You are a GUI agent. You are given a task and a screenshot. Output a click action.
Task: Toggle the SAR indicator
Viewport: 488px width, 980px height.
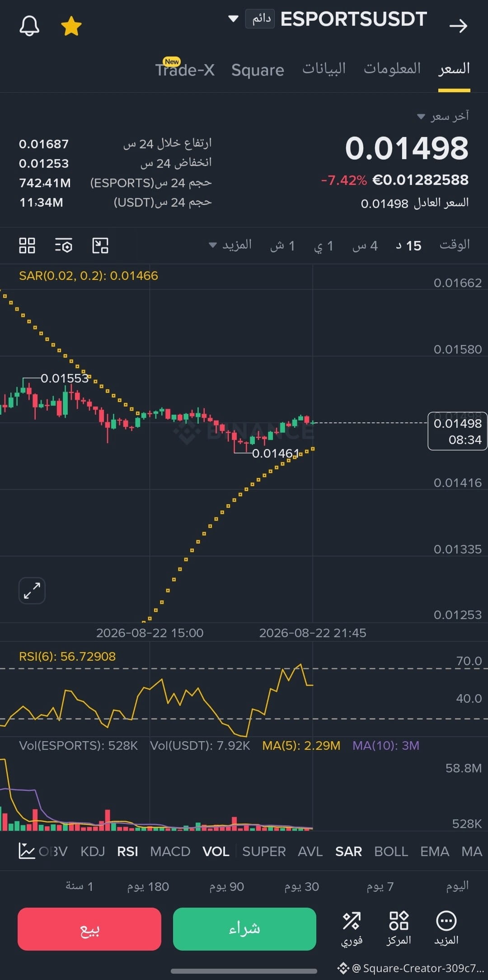(349, 852)
